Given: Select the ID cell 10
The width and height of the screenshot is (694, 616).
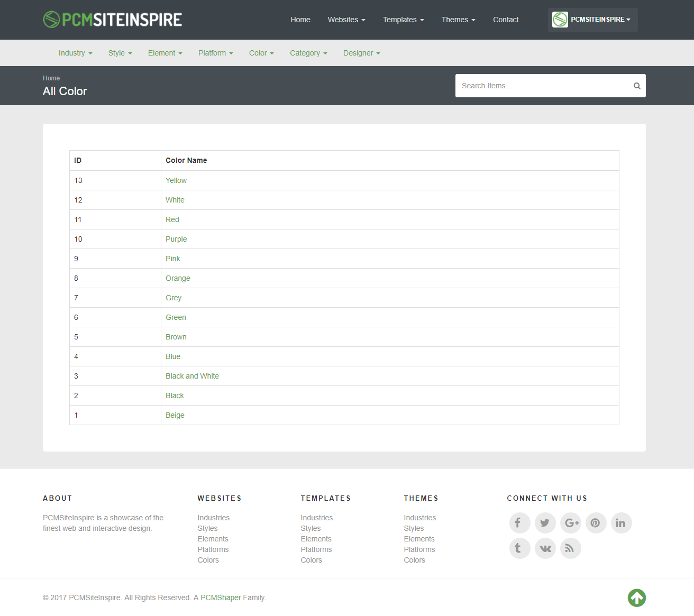Looking at the screenshot, I should point(115,239).
